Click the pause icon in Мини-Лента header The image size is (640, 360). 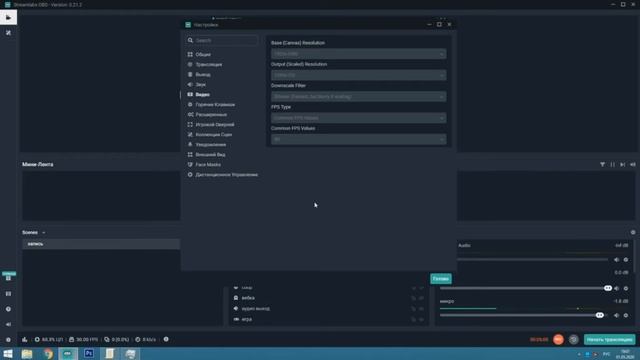pos(613,164)
